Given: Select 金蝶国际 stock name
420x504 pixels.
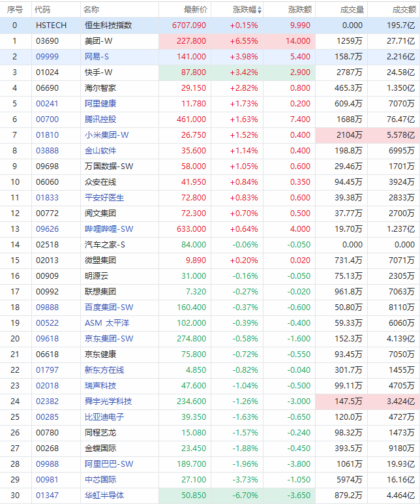Looking at the screenshot, I should [100, 449].
